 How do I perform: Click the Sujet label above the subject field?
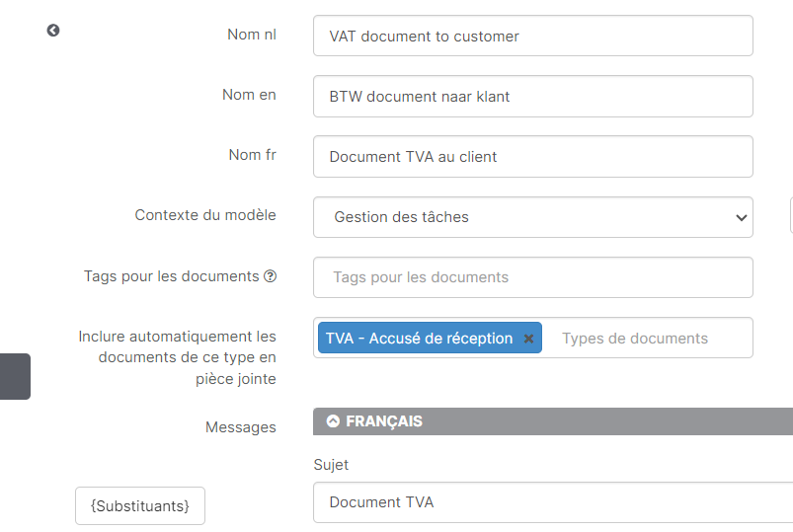pyautogui.click(x=331, y=465)
